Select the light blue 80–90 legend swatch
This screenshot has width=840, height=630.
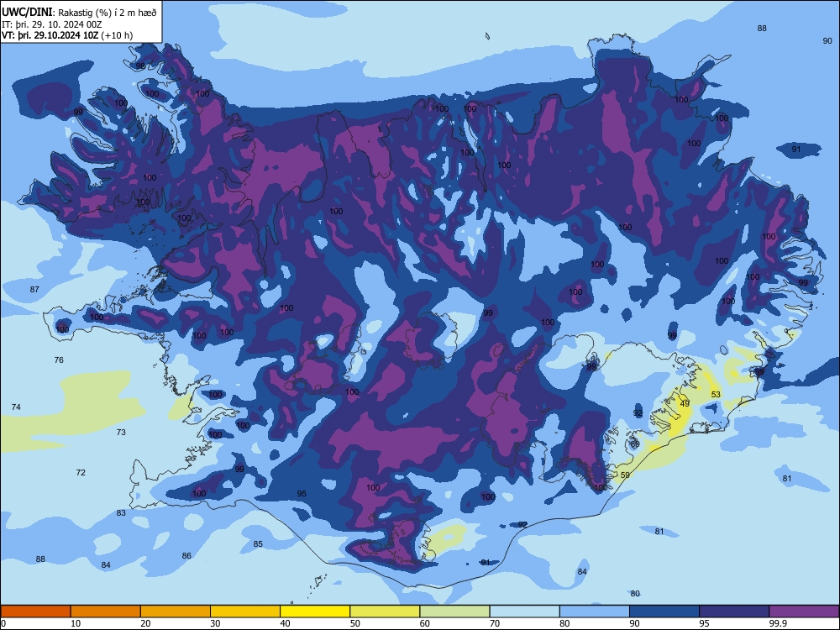coord(595,612)
